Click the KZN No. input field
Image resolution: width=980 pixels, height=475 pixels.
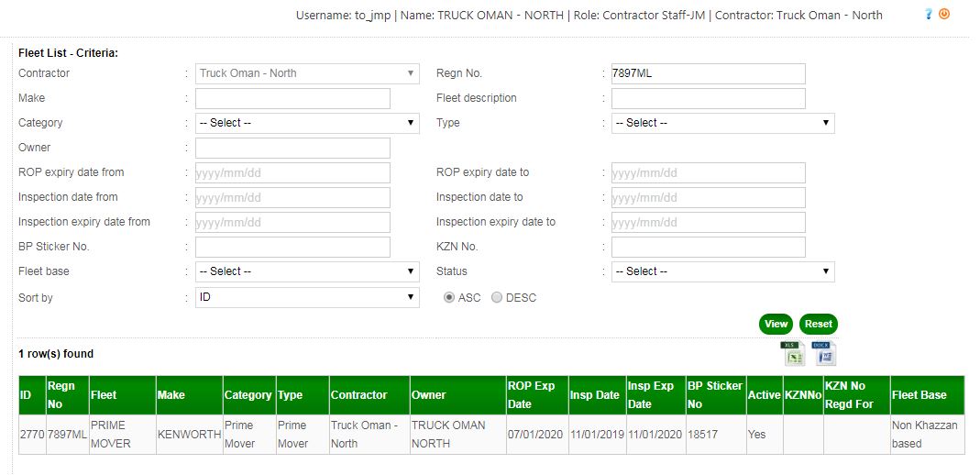tap(708, 247)
